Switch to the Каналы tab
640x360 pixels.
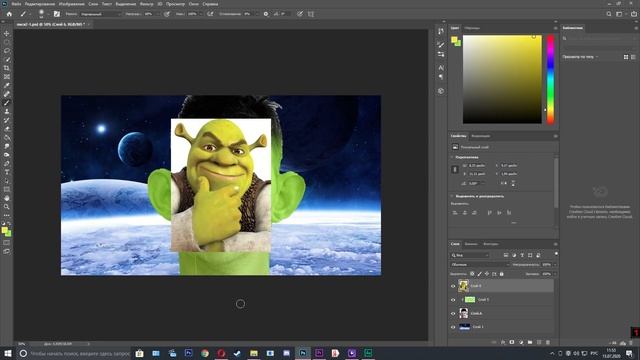(x=471, y=244)
